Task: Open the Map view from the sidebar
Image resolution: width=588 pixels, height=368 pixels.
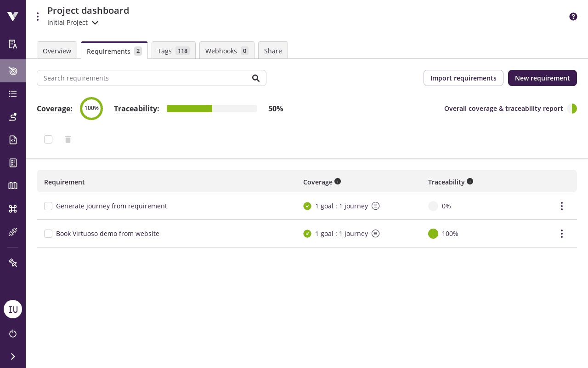Action: click(x=12, y=185)
